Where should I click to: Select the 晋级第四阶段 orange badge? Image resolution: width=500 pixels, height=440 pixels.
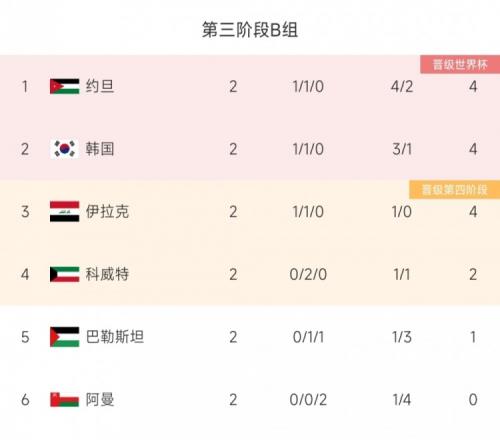455,190
